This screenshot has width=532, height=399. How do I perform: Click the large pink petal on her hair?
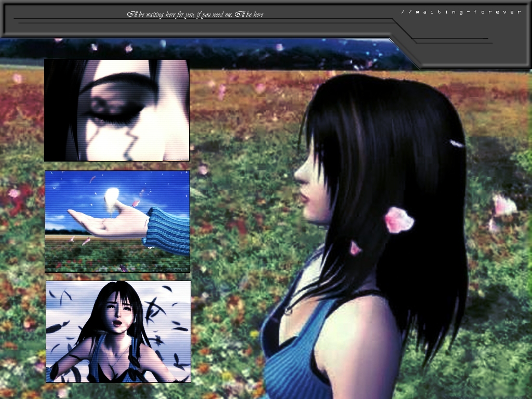[398, 219]
